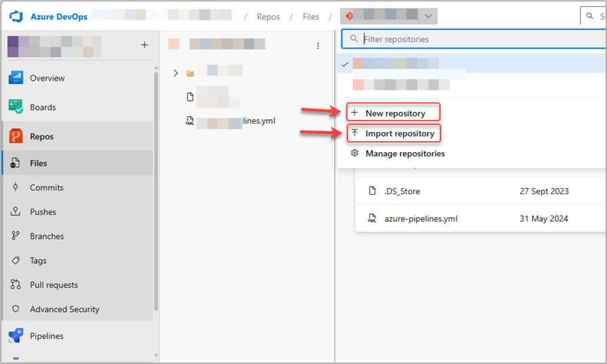Open Commits in the Repos menu
The image size is (607, 364).
[x=46, y=187]
